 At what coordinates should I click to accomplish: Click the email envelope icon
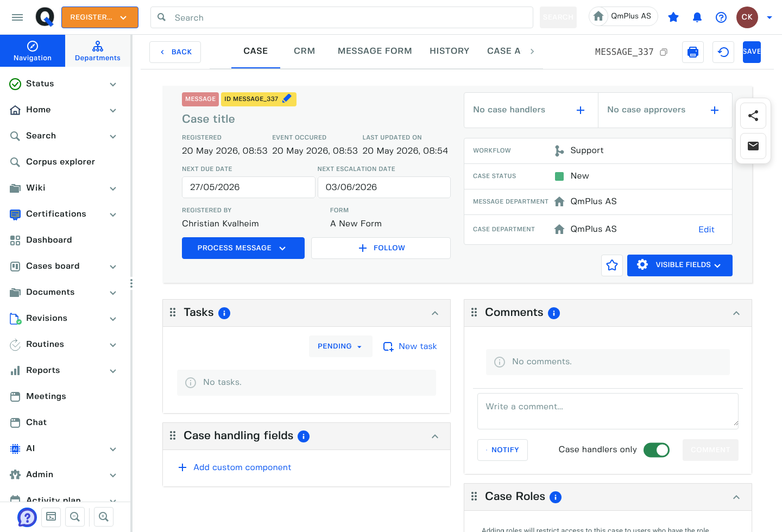point(753,146)
